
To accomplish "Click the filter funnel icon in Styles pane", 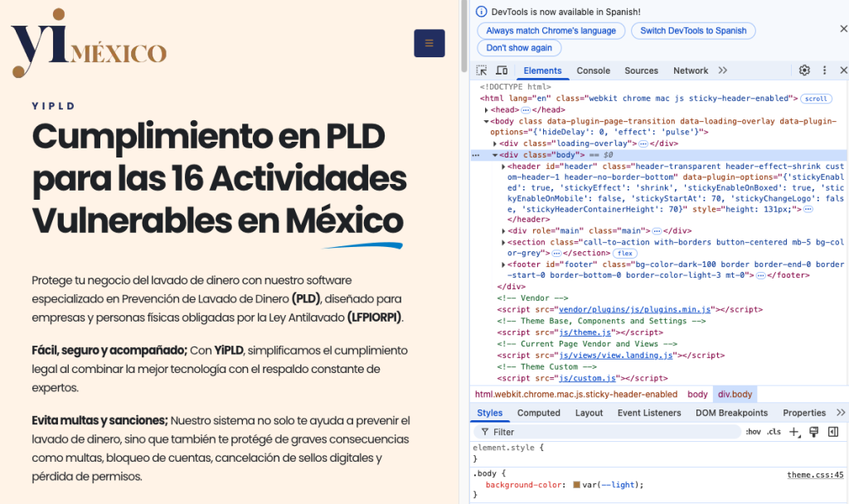I will pos(485,432).
